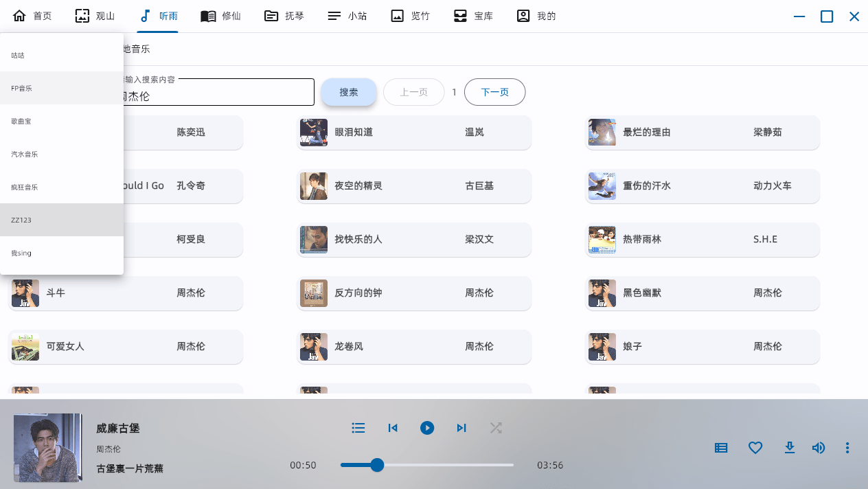Click the 首页 home icon
The height and width of the screenshot is (489, 868).
click(19, 15)
